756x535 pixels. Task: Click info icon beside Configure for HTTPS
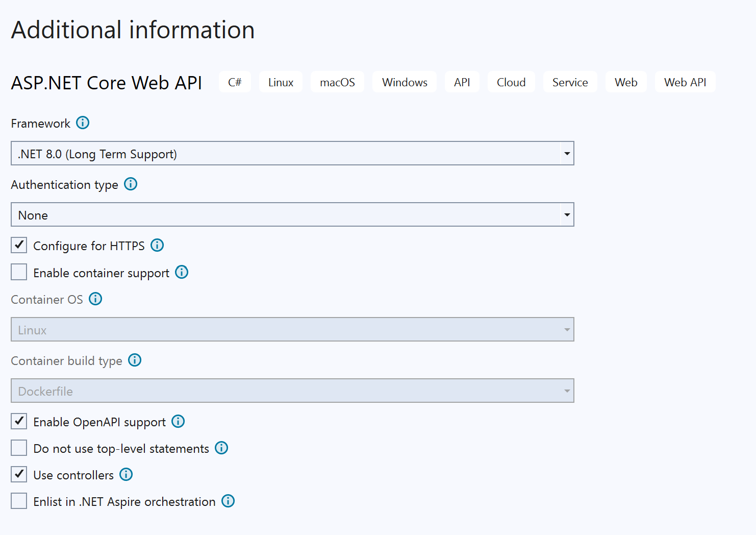[x=157, y=246]
